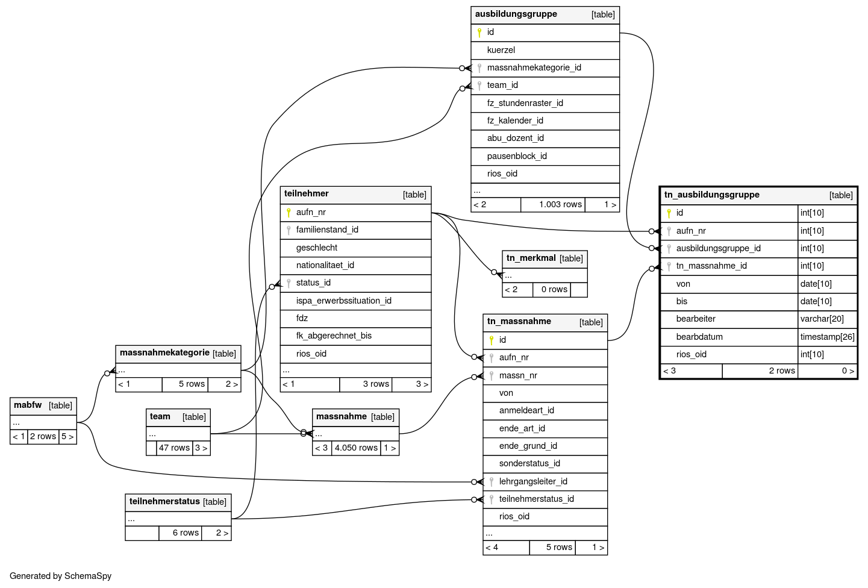Click the gray key icon beside tn_massnahme_id

coord(669,266)
